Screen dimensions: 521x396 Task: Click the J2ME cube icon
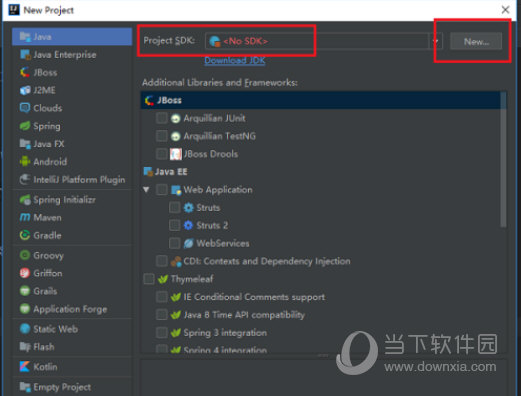pos(25,90)
